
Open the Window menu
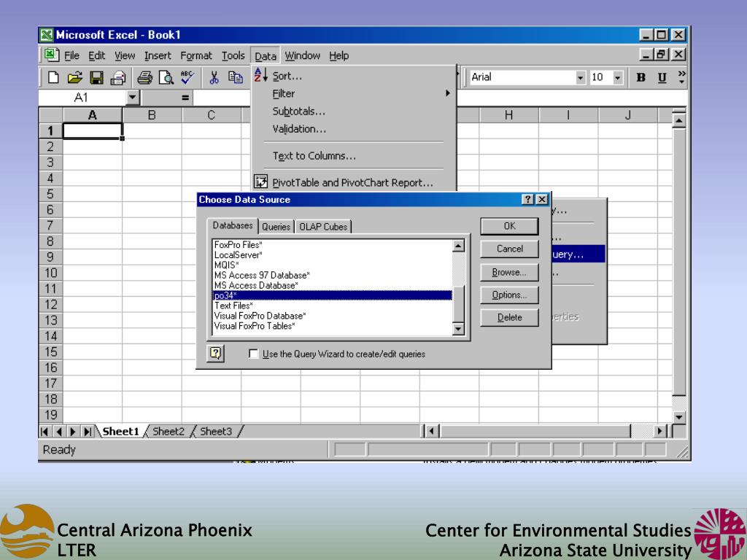303,55
